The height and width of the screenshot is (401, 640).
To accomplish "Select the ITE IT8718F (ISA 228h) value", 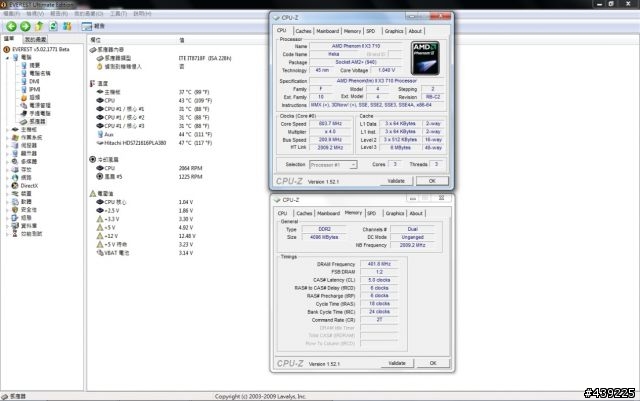I will (205, 58).
